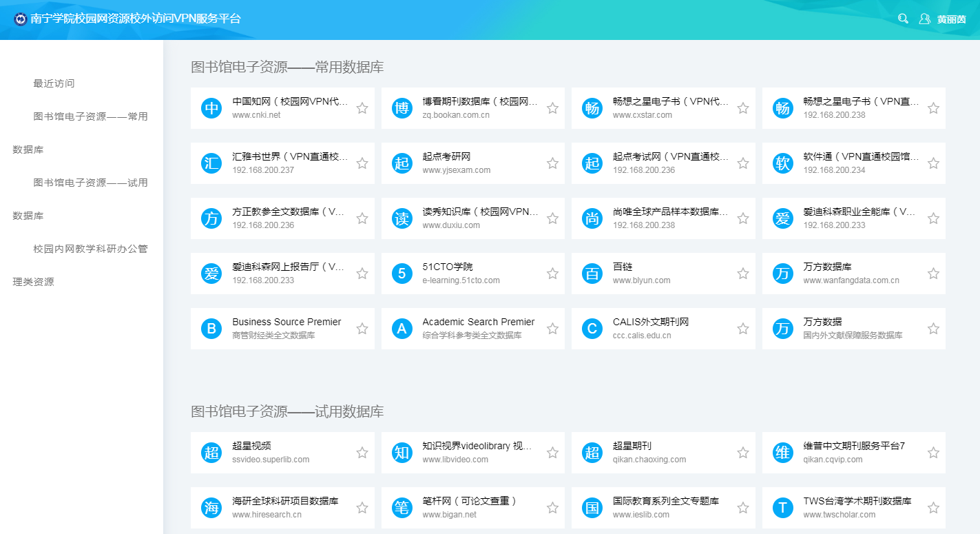Click the 维普中文期刊服务平台7 card
The height and width of the screenshot is (534, 980).
[853, 453]
